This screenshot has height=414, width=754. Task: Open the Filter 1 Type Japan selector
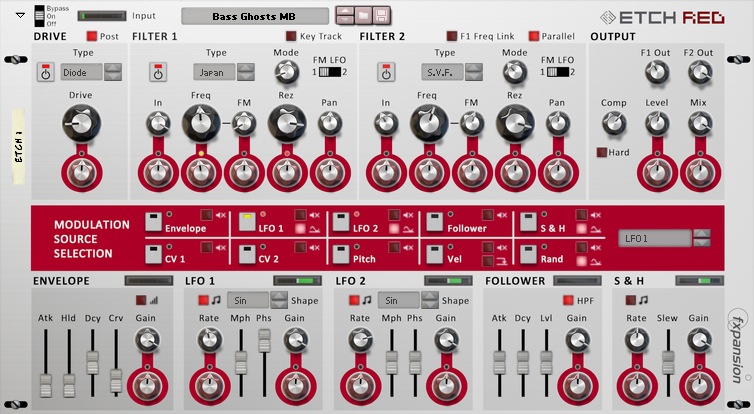[x=214, y=73]
